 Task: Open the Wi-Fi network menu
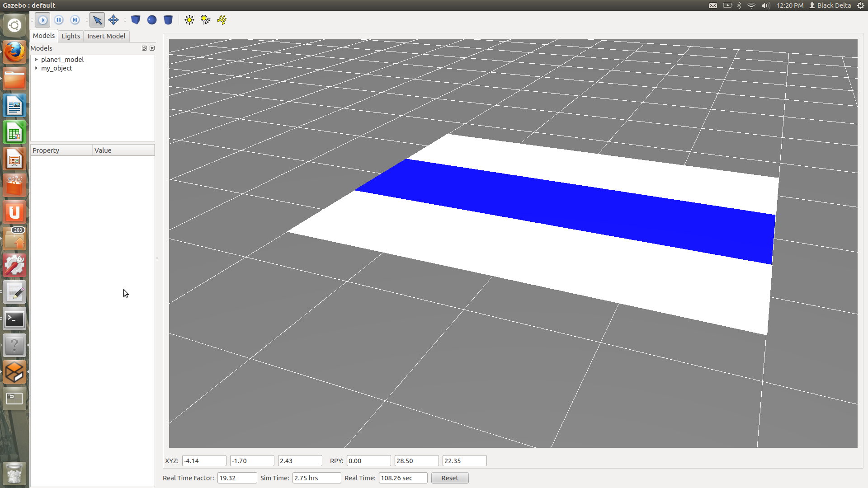point(751,5)
